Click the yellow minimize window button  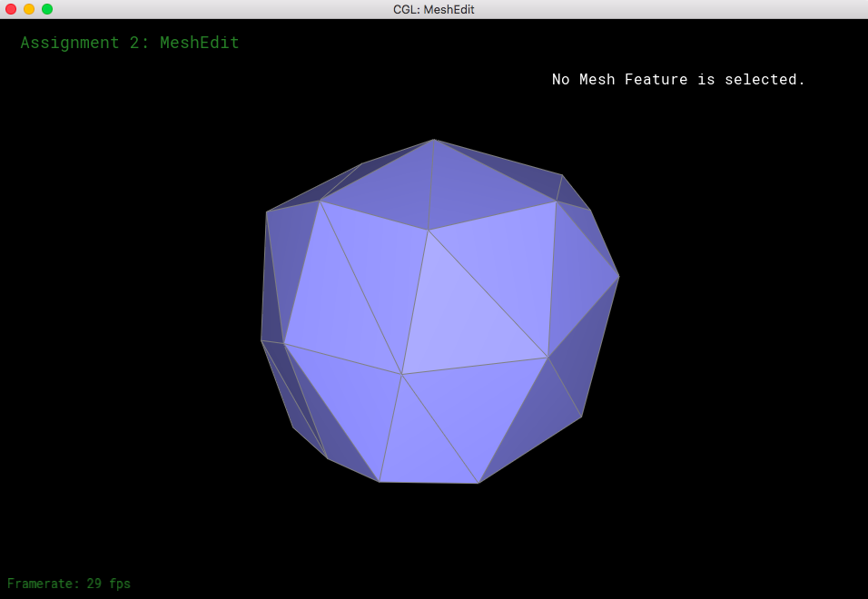(29, 9)
